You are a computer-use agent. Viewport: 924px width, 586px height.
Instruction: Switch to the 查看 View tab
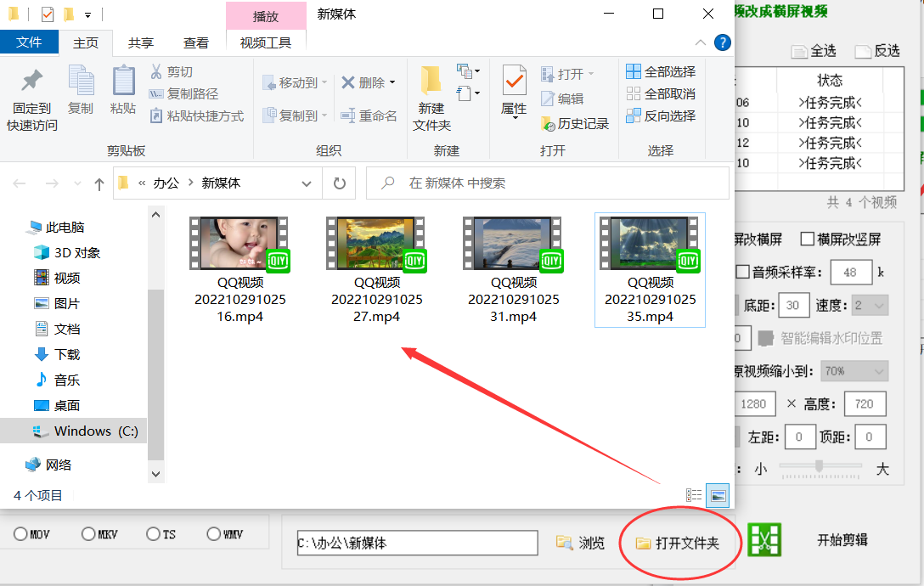click(x=195, y=43)
